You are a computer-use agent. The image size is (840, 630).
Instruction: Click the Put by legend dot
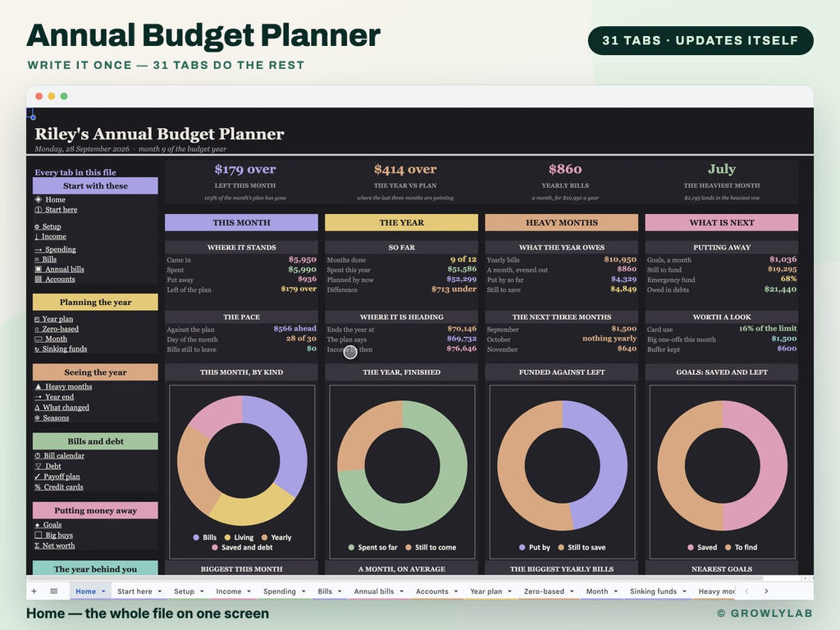(522, 547)
